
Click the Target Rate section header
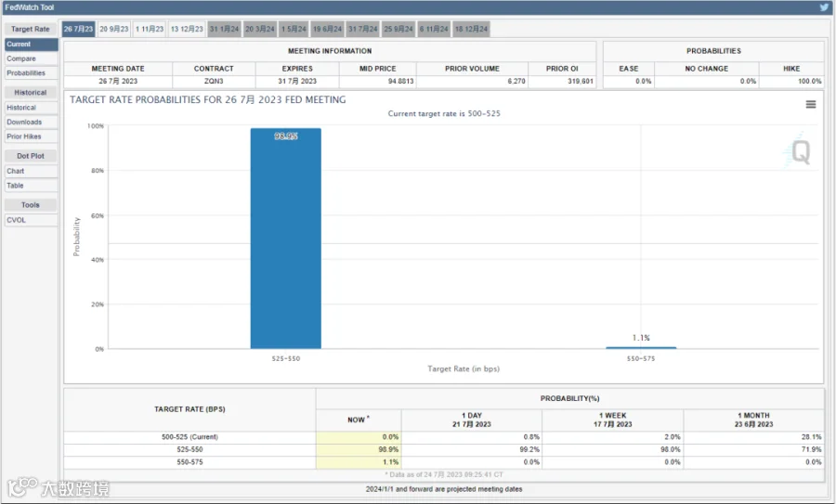click(31, 29)
